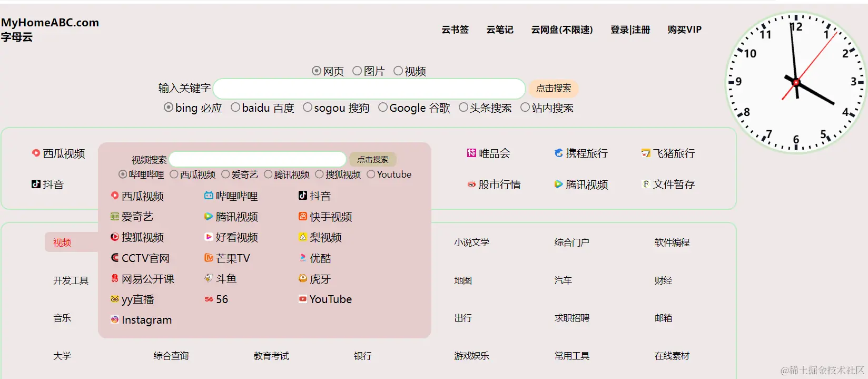Click the 快手视频 icon

303,216
